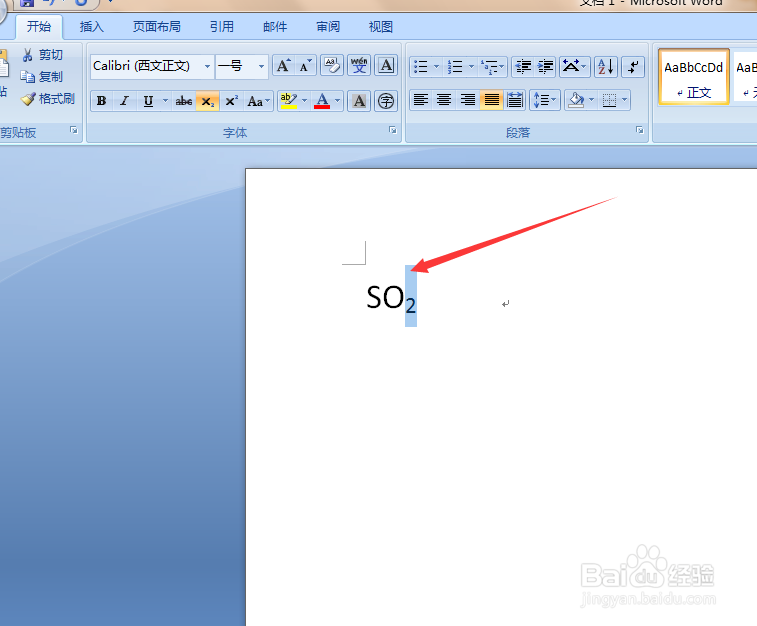Toggle underline formatting
The width and height of the screenshot is (757, 626).
point(148,101)
